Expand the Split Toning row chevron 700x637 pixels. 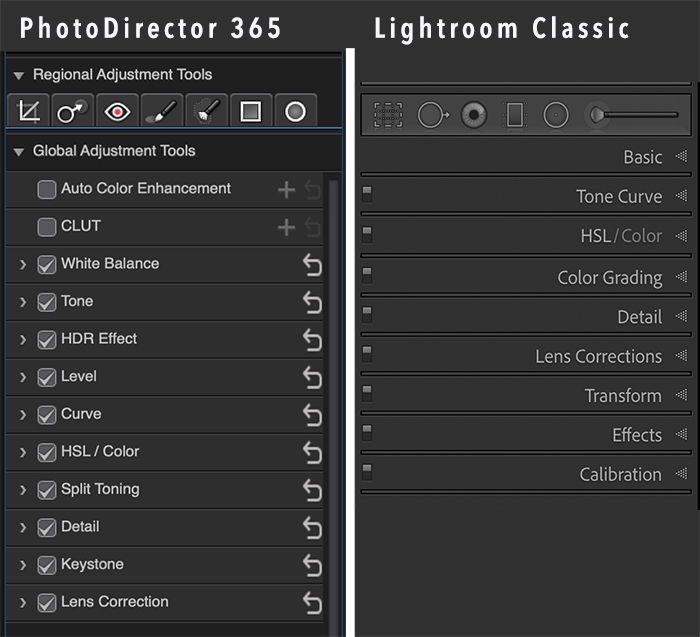(23, 490)
